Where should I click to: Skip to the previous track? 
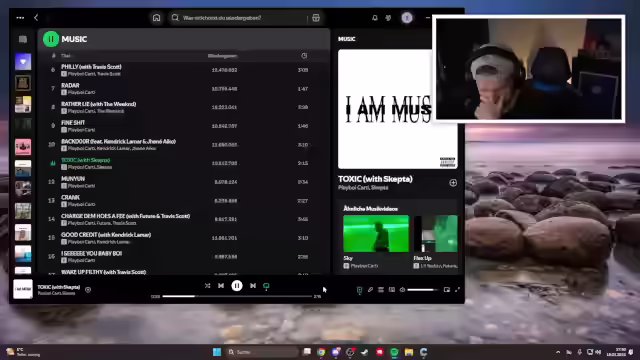tap(221, 286)
